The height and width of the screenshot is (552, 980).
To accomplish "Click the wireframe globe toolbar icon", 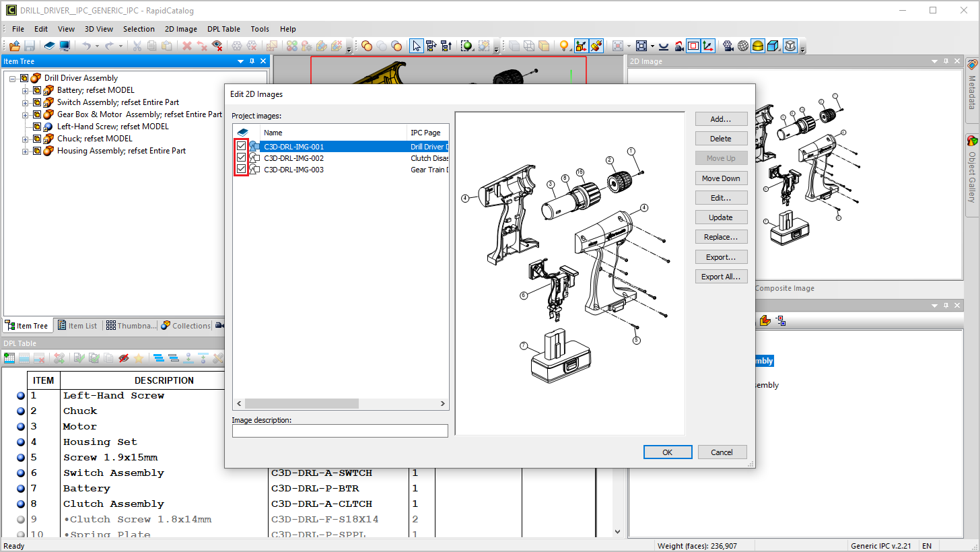I will click(x=743, y=46).
